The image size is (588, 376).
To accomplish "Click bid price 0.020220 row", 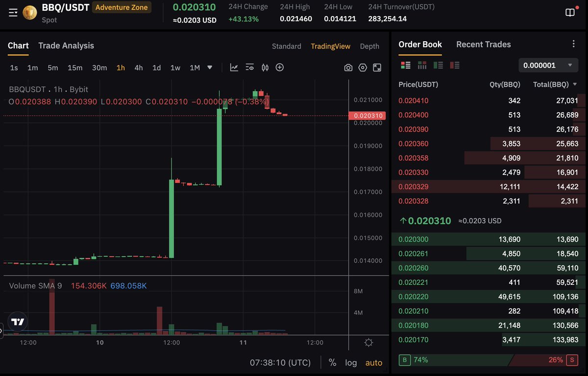I will pos(489,297).
